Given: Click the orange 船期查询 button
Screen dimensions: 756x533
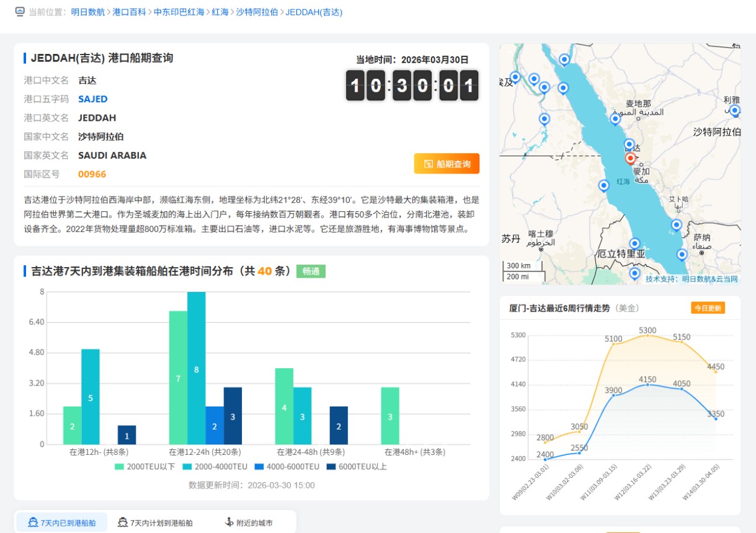Looking at the screenshot, I should [x=447, y=164].
